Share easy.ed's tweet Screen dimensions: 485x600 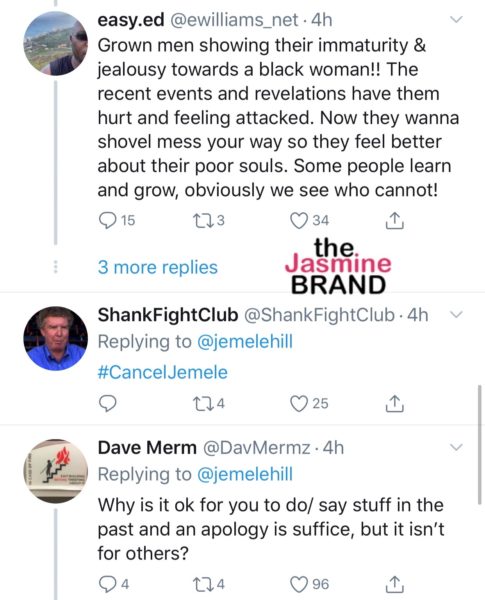(x=394, y=221)
